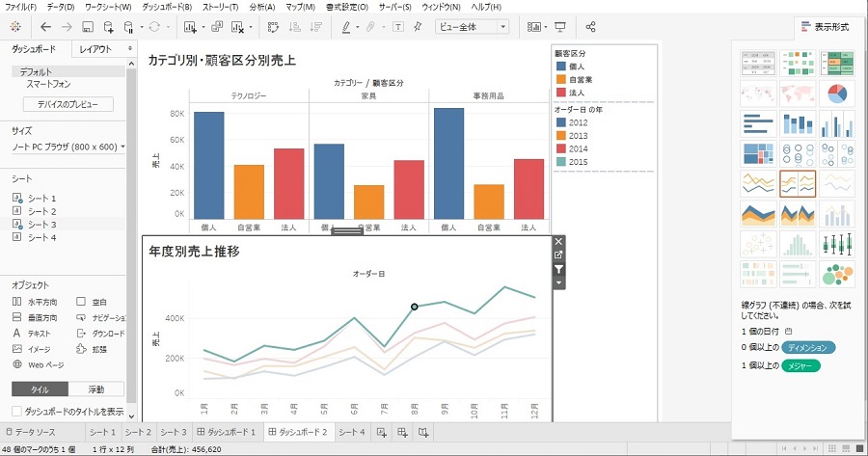Choose the horizontal bar chart in Show Me
This screenshot has height=456, width=868.
coord(758,124)
